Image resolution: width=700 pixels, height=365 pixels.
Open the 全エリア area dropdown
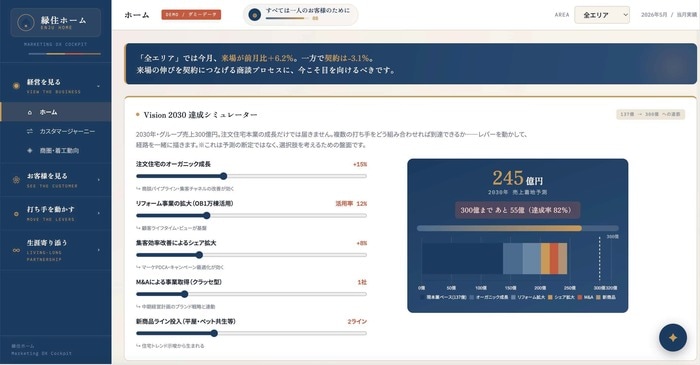(x=602, y=15)
